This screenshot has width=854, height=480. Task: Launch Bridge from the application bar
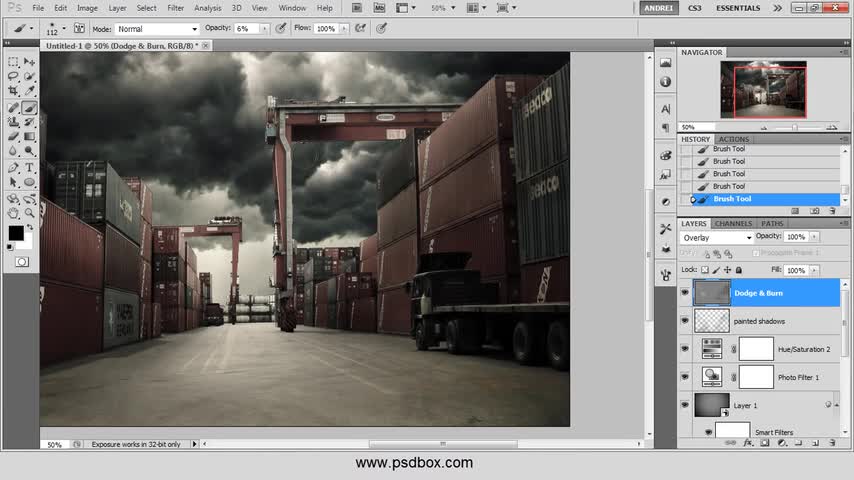click(x=357, y=8)
